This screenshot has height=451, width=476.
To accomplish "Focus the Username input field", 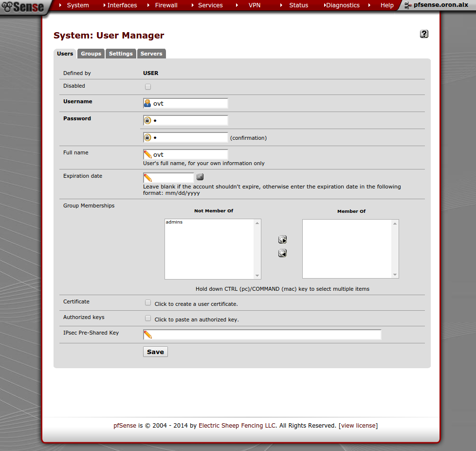I will (x=185, y=103).
